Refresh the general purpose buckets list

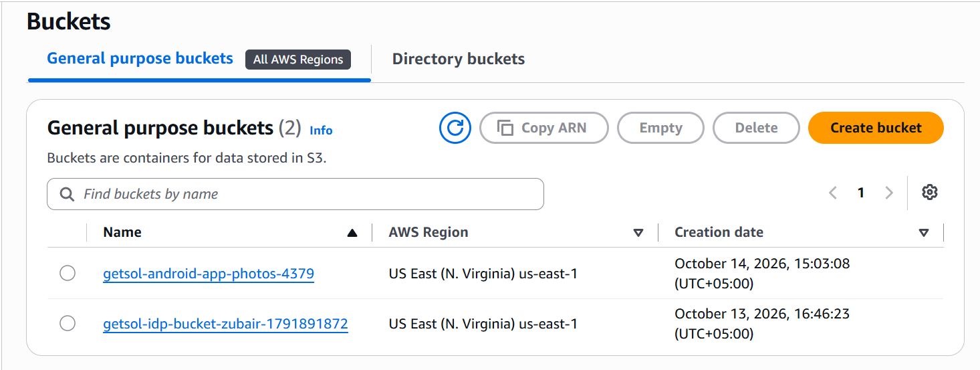click(x=455, y=128)
